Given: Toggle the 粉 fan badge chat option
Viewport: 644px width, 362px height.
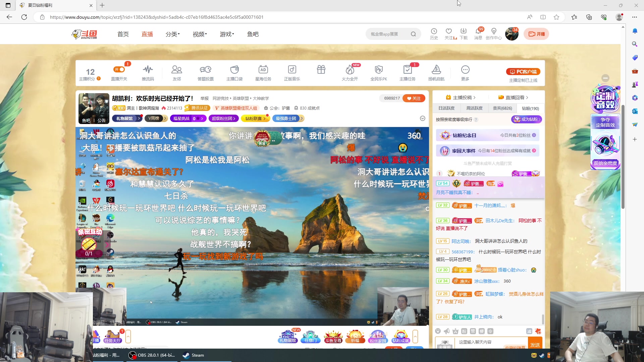Looking at the screenshot, I should pyautogui.click(x=464, y=331).
